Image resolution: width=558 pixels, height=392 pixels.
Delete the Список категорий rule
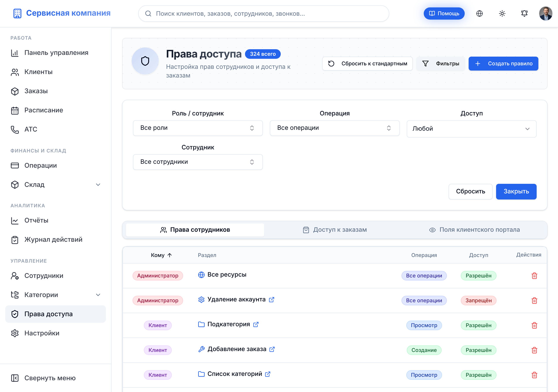534,375
